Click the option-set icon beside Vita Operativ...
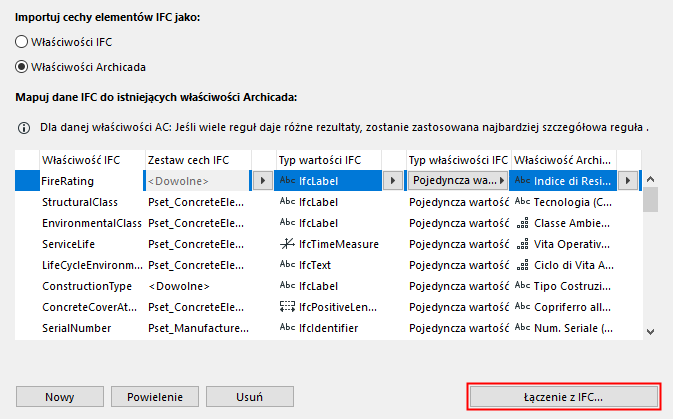The image size is (673, 419). [521, 244]
